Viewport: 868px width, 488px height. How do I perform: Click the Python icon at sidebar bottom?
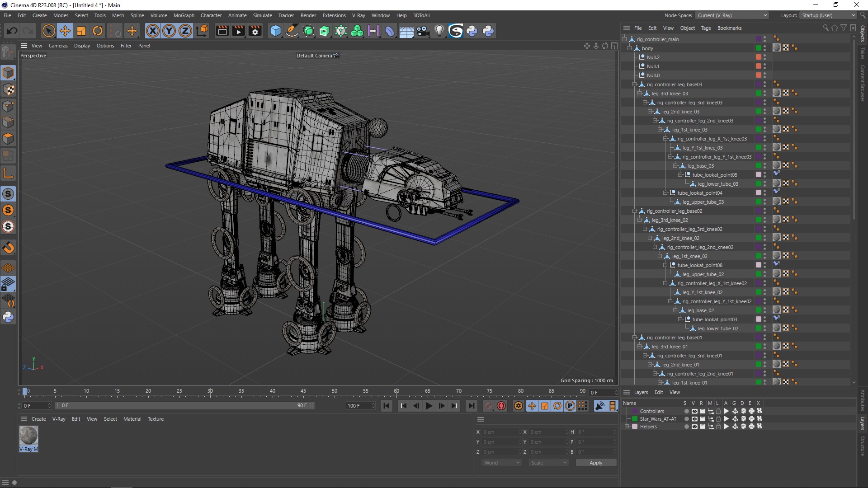click(x=8, y=317)
